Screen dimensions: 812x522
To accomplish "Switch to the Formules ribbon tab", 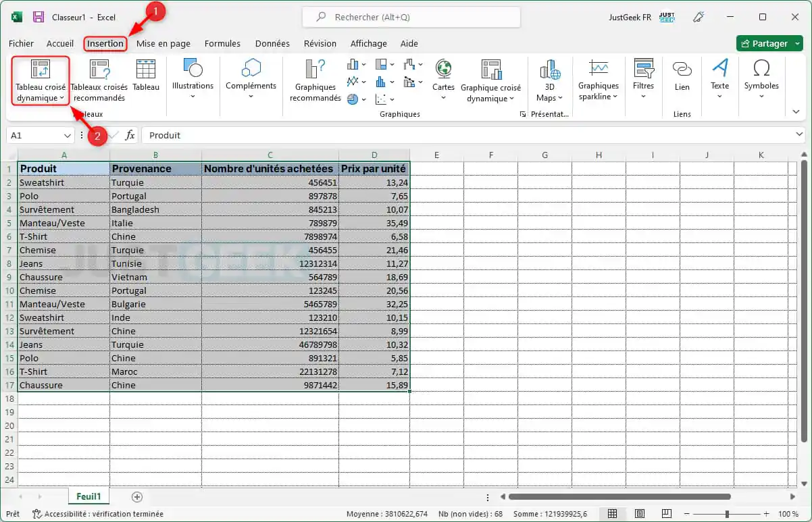I will [222, 43].
